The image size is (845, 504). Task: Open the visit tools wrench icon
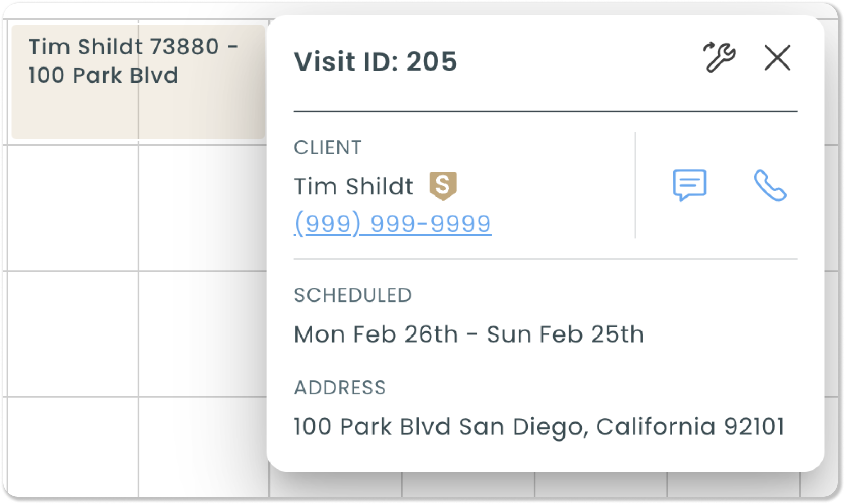pyautogui.click(x=719, y=57)
